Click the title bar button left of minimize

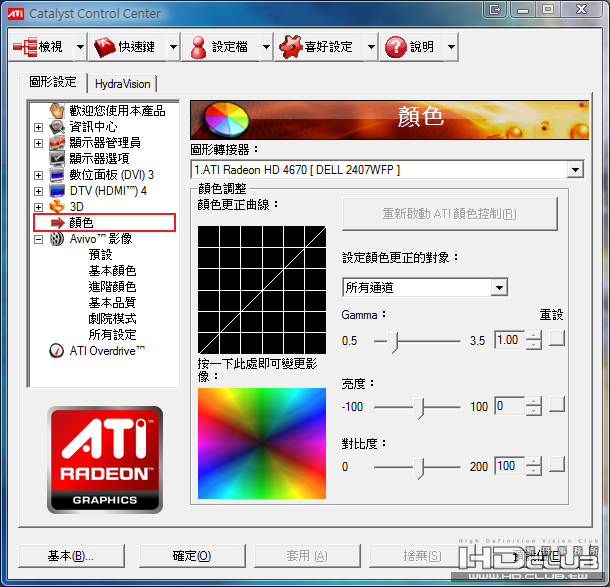pos(495,9)
